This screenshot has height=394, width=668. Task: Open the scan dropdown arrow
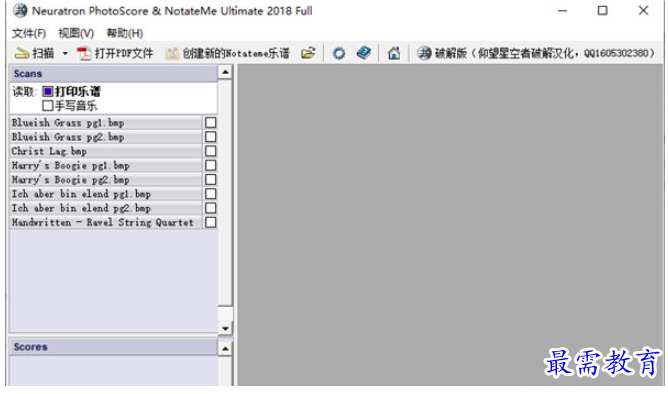point(65,54)
